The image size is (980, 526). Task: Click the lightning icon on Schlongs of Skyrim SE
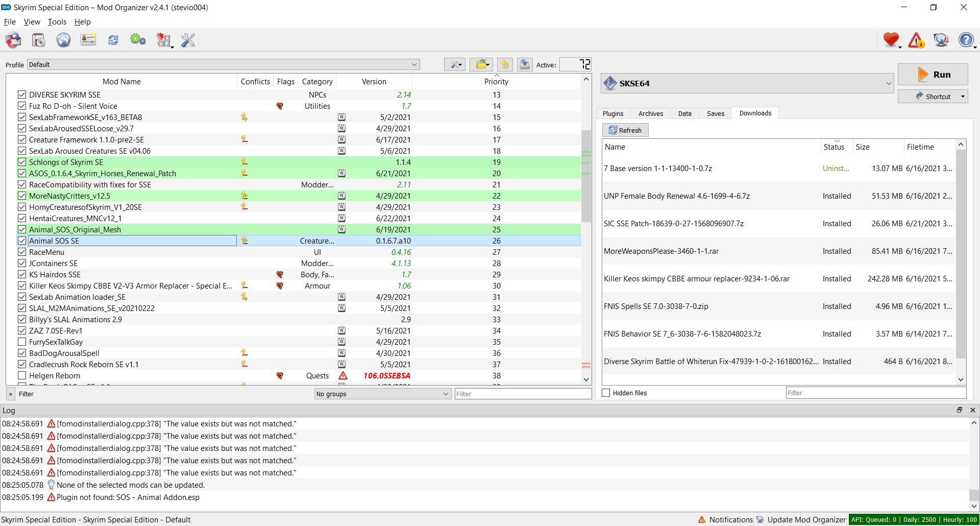coord(244,162)
